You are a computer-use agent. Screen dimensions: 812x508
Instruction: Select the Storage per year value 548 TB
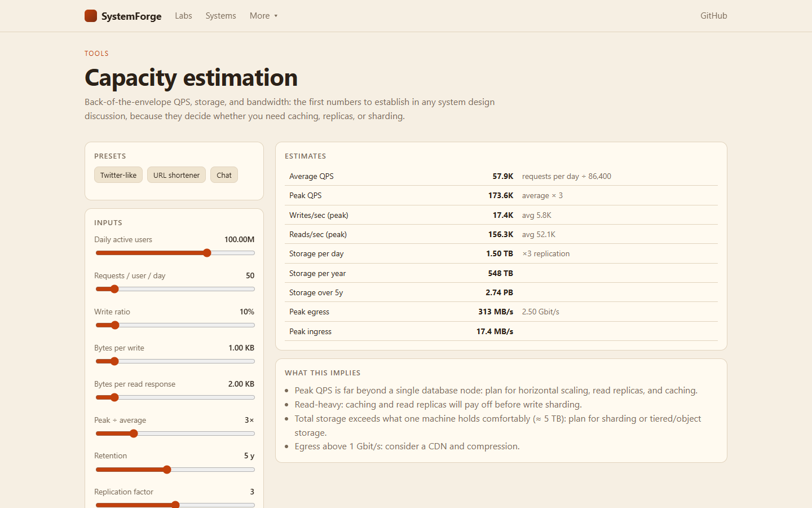[500, 273]
